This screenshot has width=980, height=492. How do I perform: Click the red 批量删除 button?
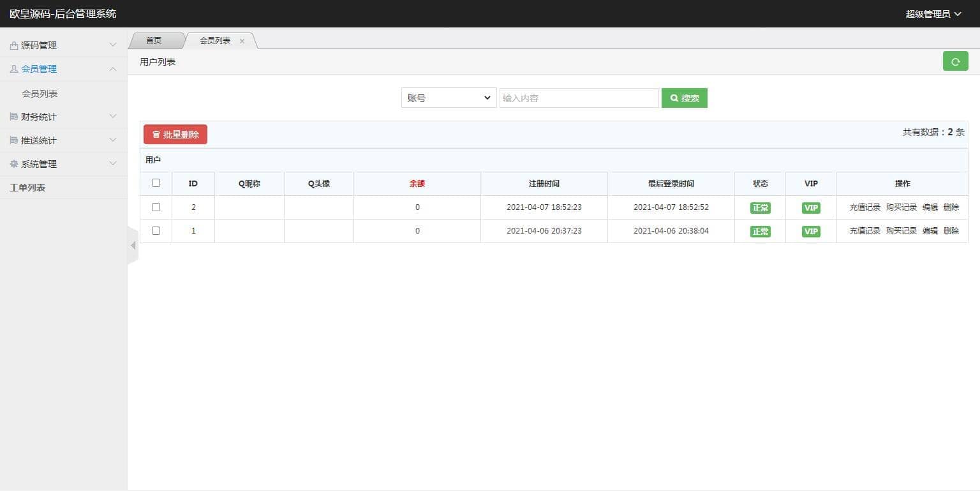tap(175, 135)
